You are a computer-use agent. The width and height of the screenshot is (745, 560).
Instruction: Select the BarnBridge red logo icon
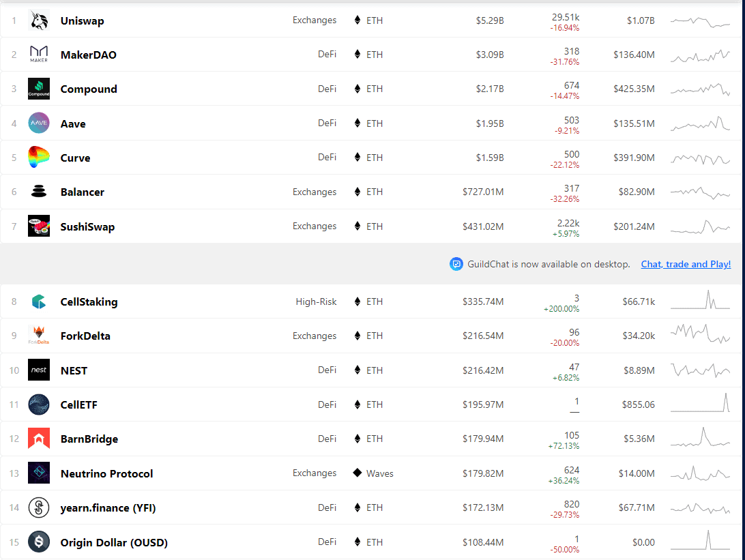(39, 439)
